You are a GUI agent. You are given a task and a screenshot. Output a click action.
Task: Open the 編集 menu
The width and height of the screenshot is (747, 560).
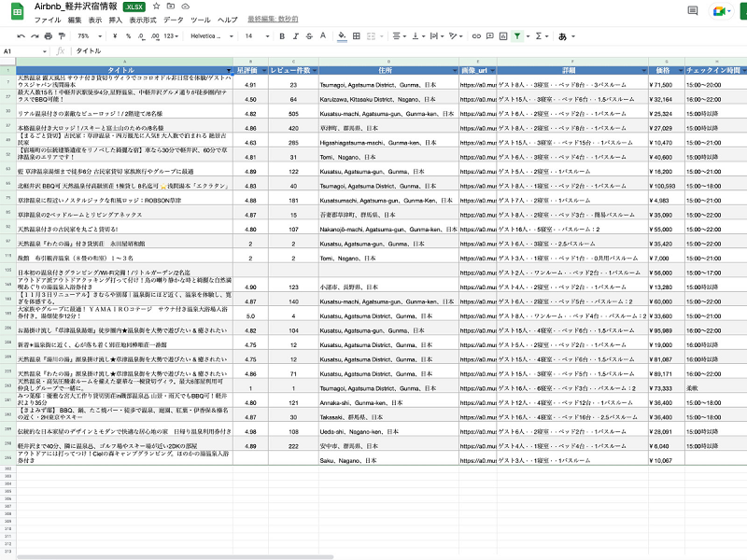(75, 20)
